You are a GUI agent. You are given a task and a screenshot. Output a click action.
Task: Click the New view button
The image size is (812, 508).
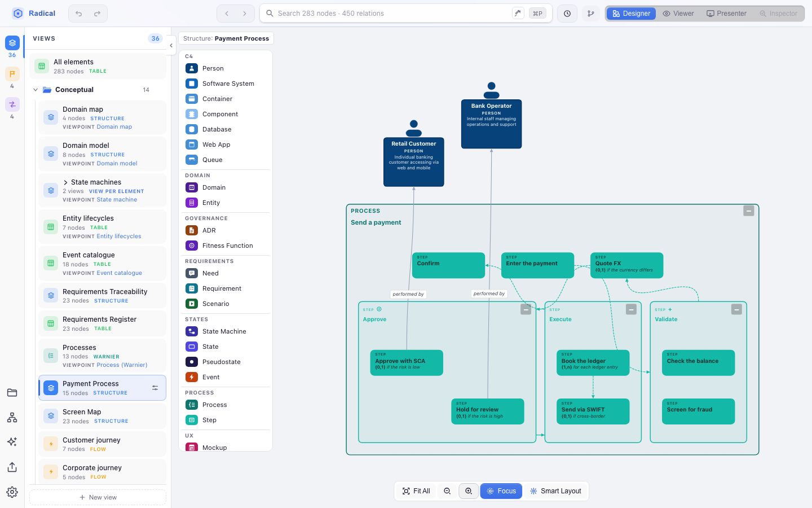tap(98, 497)
